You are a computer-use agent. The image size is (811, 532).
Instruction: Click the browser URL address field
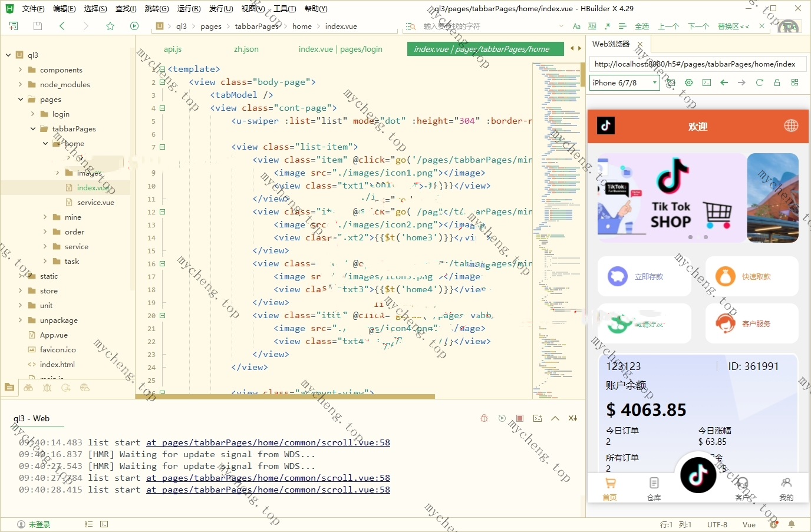(x=694, y=64)
